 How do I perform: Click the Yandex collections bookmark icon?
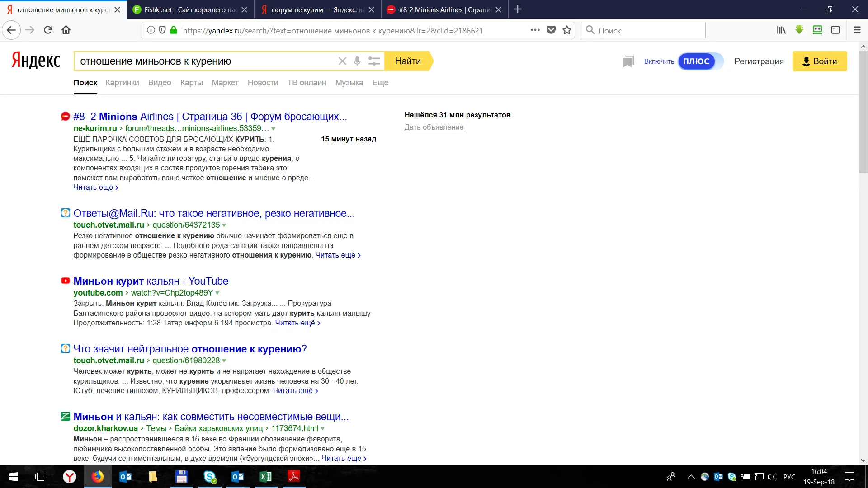(628, 61)
